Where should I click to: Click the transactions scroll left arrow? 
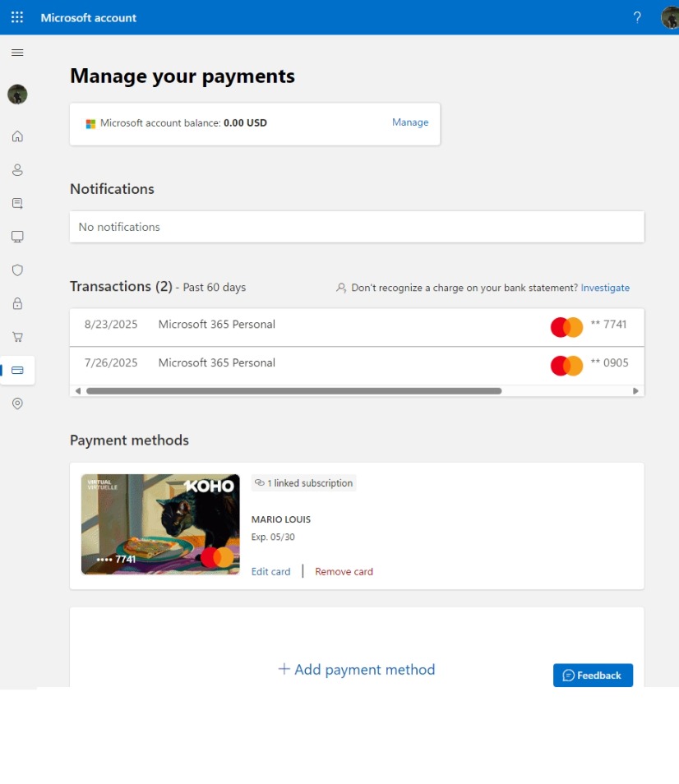[77, 391]
